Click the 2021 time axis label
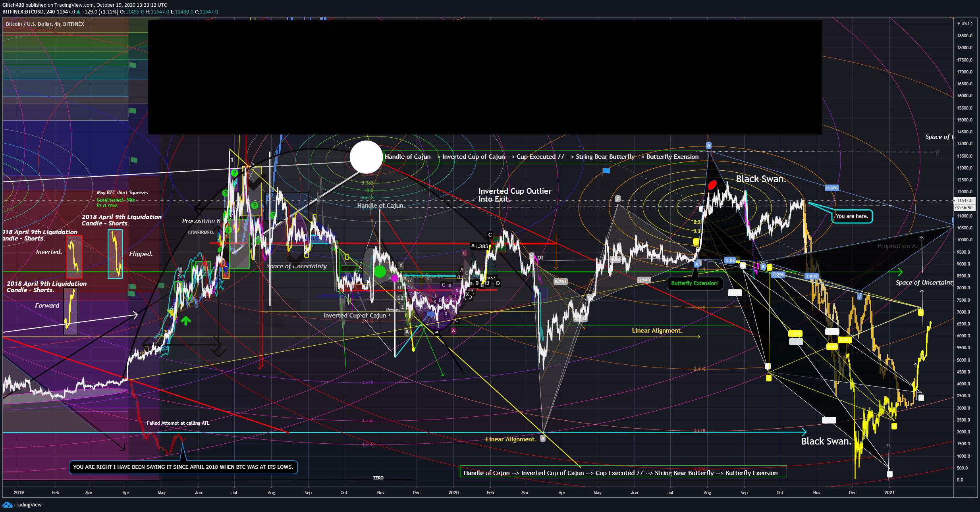The width and height of the screenshot is (980, 512). click(889, 493)
